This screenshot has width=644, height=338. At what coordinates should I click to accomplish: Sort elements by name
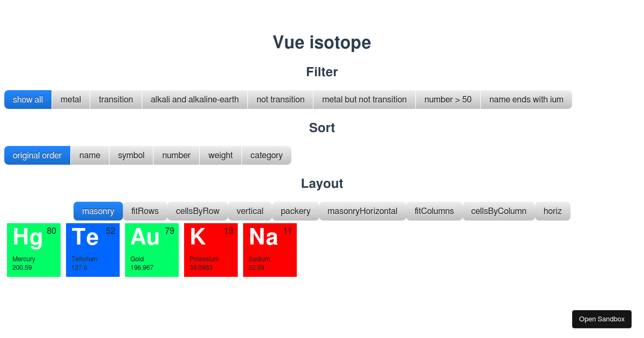[90, 155]
